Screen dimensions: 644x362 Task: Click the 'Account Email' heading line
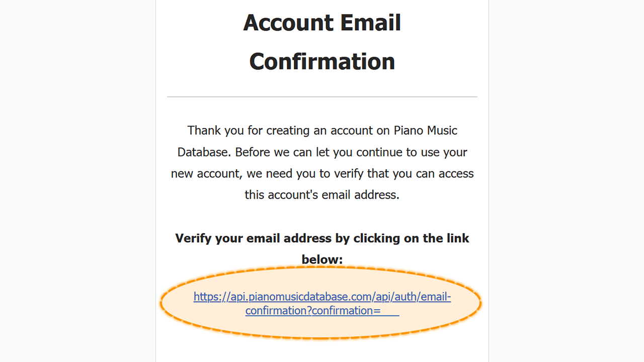click(322, 23)
